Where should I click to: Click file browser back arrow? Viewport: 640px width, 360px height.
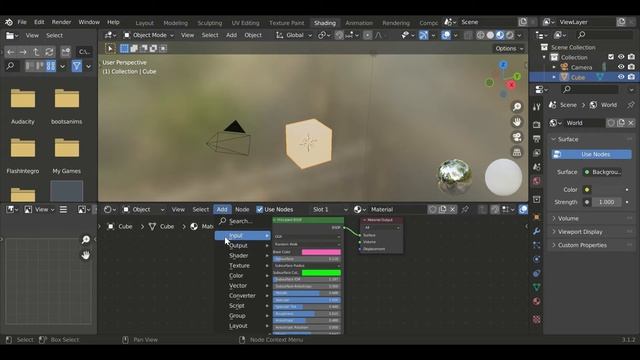[x=11, y=52]
